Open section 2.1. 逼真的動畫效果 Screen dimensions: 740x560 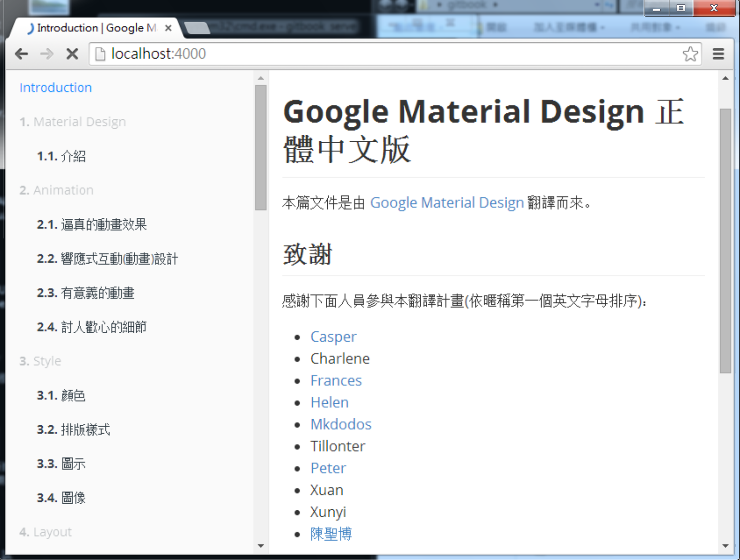[92, 225]
